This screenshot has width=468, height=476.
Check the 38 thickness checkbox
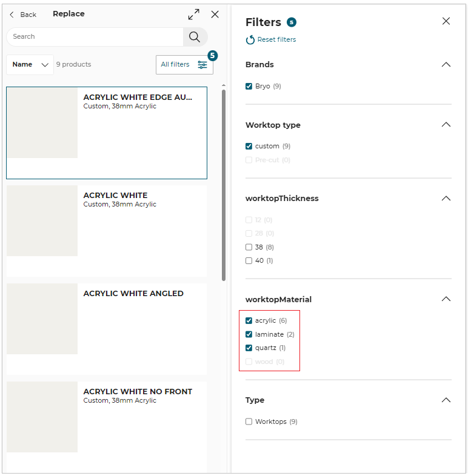249,247
